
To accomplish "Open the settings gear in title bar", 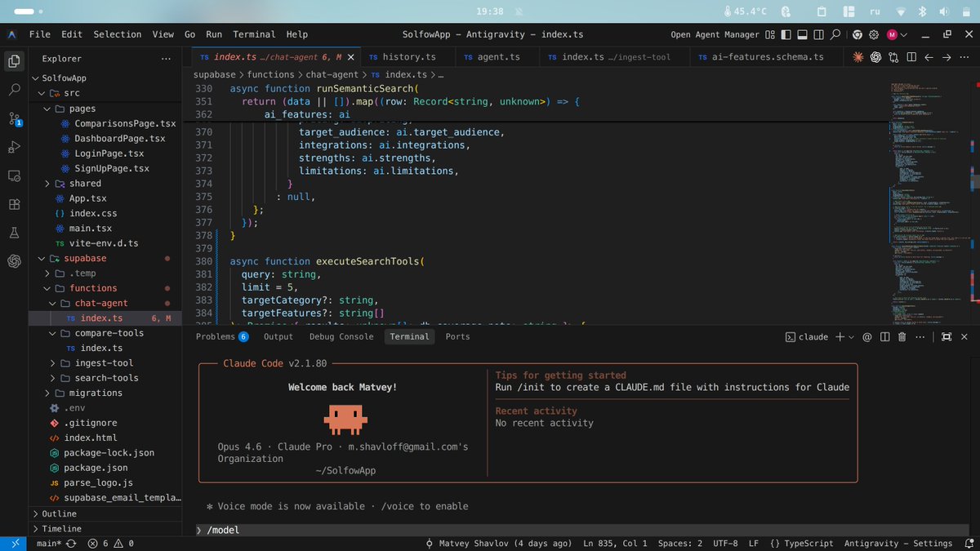I will 874,34.
